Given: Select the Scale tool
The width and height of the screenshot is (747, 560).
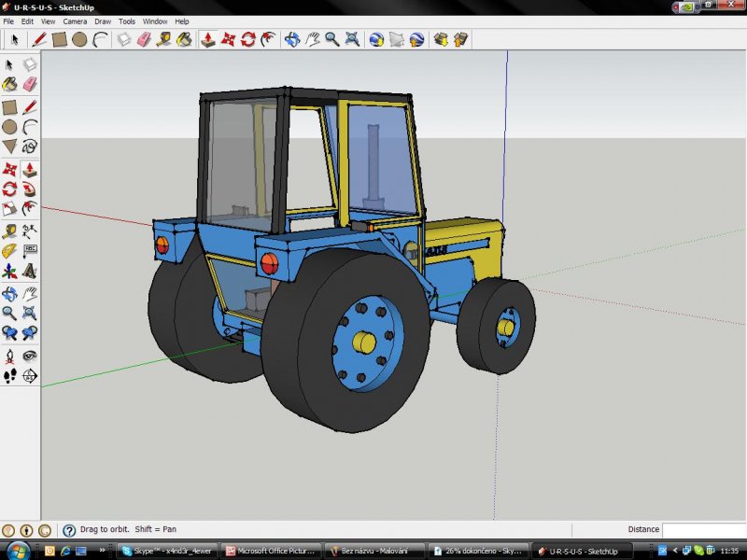Looking at the screenshot, I should (9, 209).
